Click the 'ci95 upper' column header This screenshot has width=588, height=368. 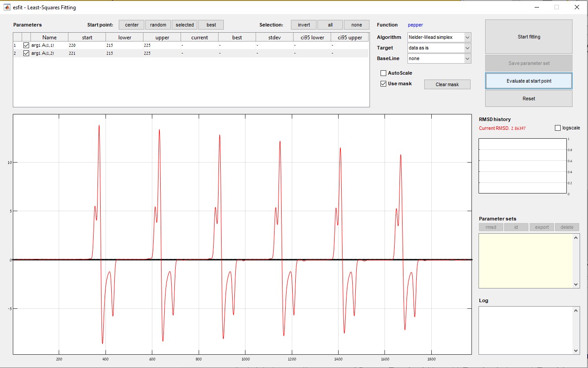click(x=350, y=38)
